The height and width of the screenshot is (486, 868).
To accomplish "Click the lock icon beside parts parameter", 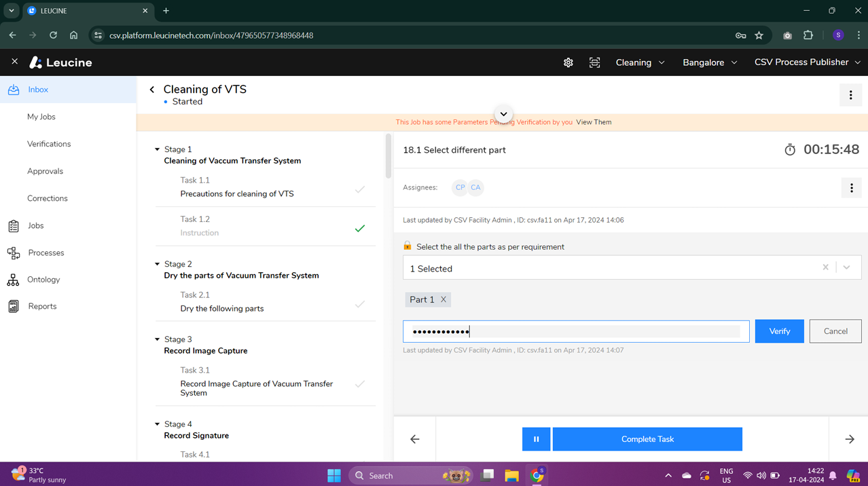I will (x=408, y=246).
